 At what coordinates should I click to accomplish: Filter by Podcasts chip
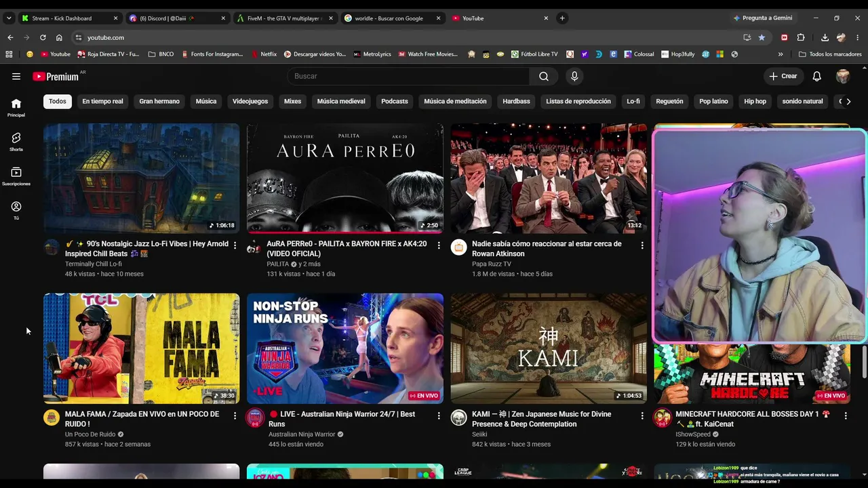(x=395, y=102)
